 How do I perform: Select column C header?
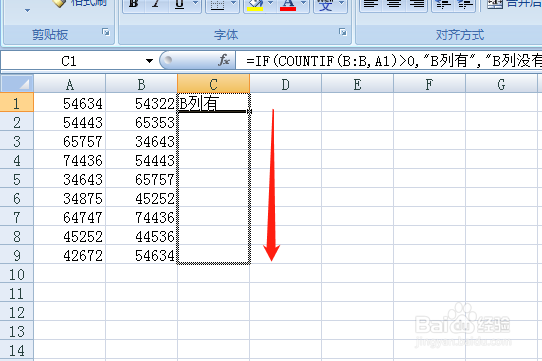[214, 84]
